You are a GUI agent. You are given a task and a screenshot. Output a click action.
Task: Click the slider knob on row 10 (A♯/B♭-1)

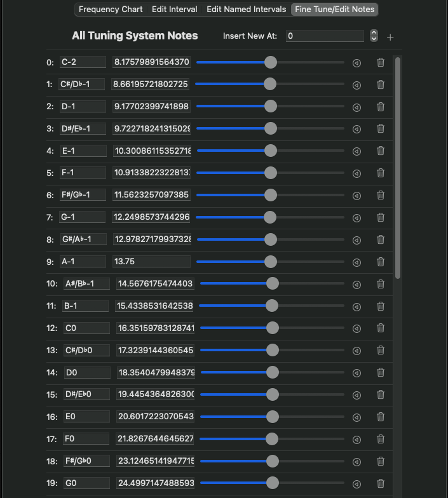[273, 284]
